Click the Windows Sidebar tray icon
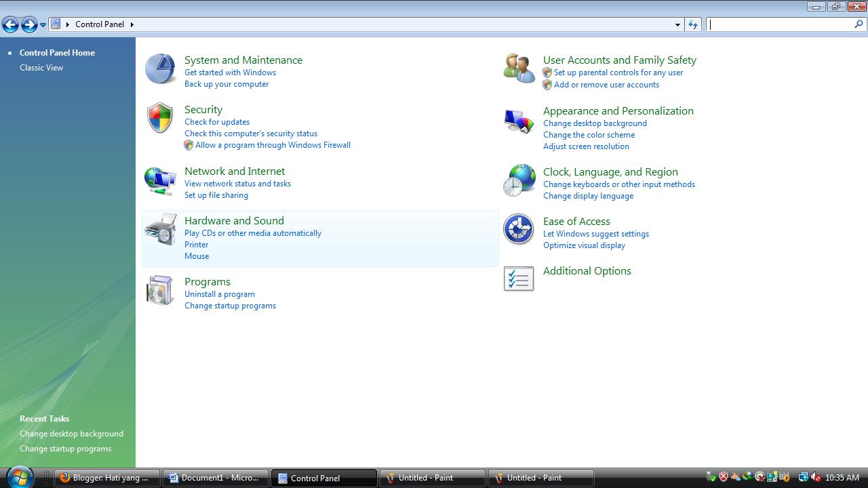The height and width of the screenshot is (488, 868). click(772, 477)
